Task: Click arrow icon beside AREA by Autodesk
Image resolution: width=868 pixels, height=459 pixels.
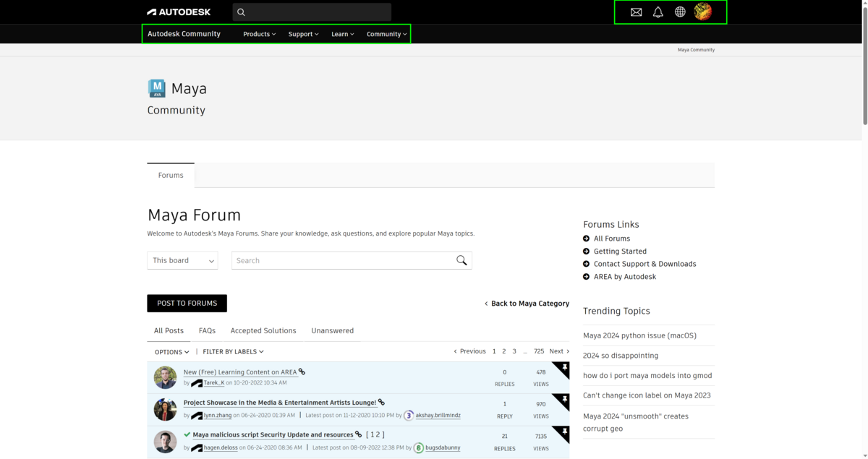Action: 587,277
